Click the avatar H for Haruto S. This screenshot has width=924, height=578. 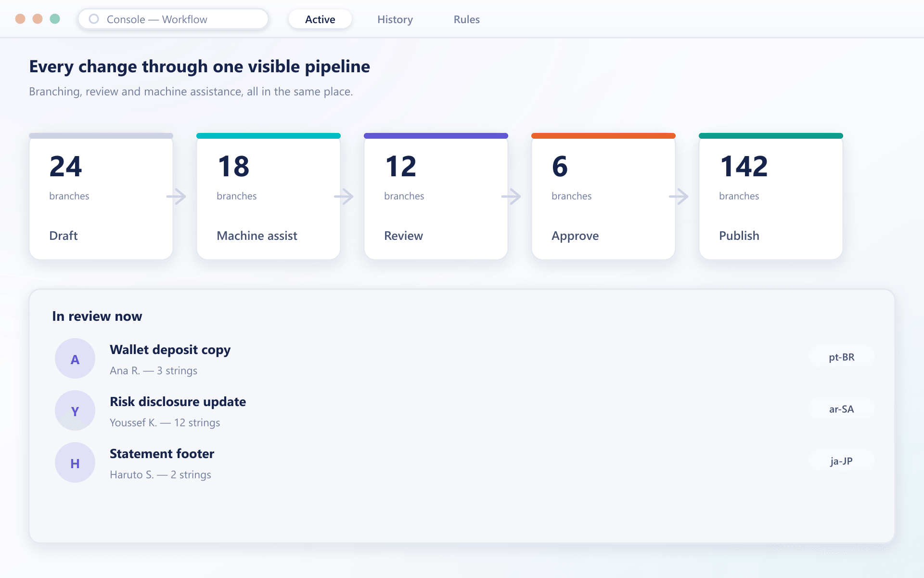[x=75, y=462]
